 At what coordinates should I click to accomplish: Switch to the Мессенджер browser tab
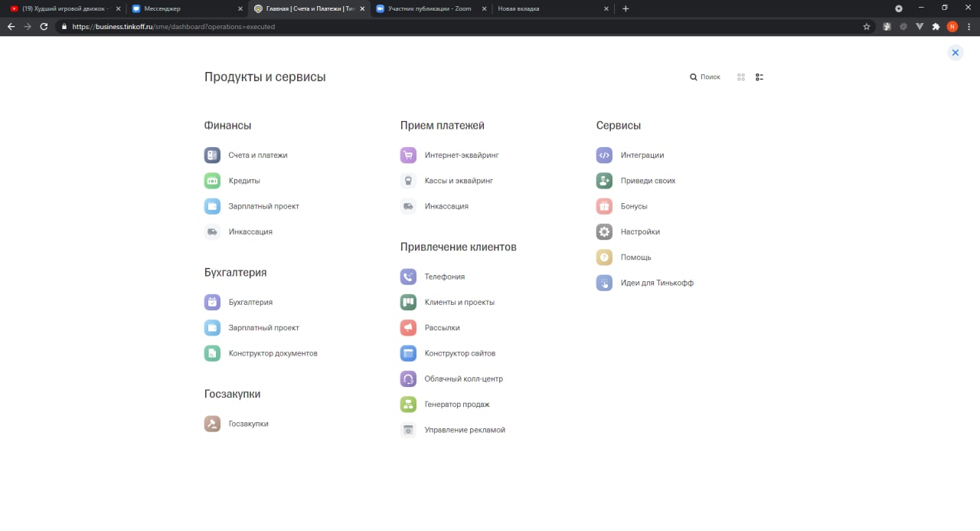(x=185, y=8)
